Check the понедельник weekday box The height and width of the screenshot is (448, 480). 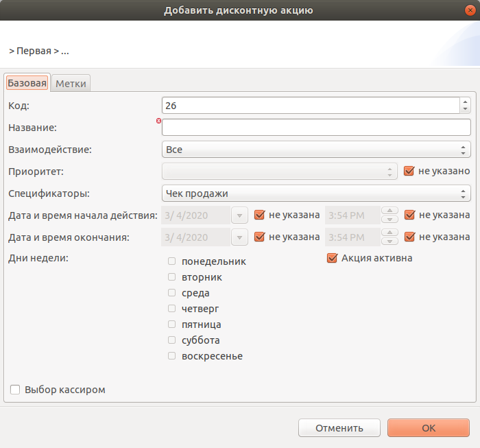tap(171, 261)
